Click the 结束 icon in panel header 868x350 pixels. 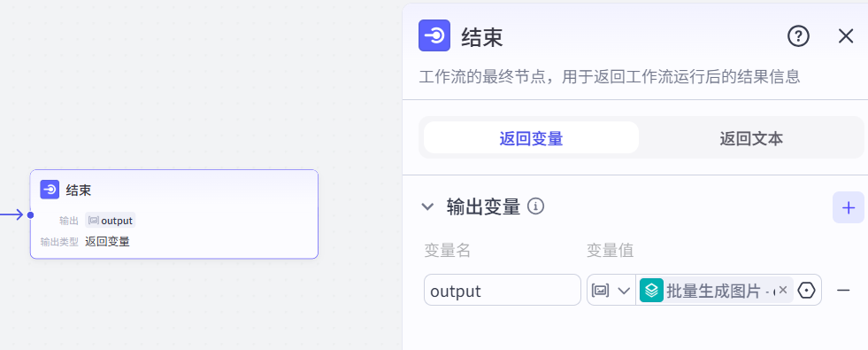point(434,35)
